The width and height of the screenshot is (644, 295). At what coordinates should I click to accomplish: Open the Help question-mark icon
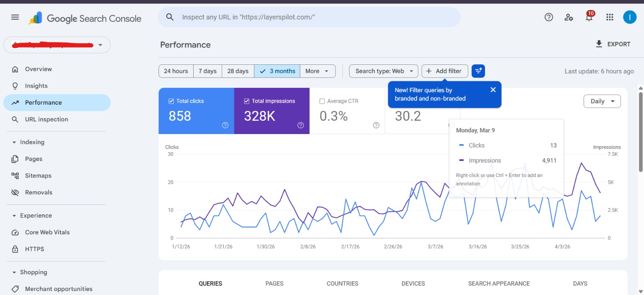[x=549, y=17]
